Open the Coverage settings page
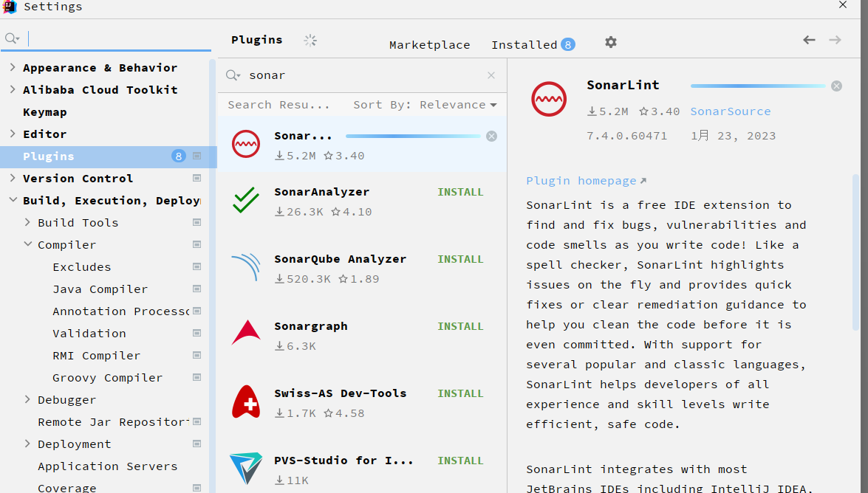868x493 pixels. 67,488
